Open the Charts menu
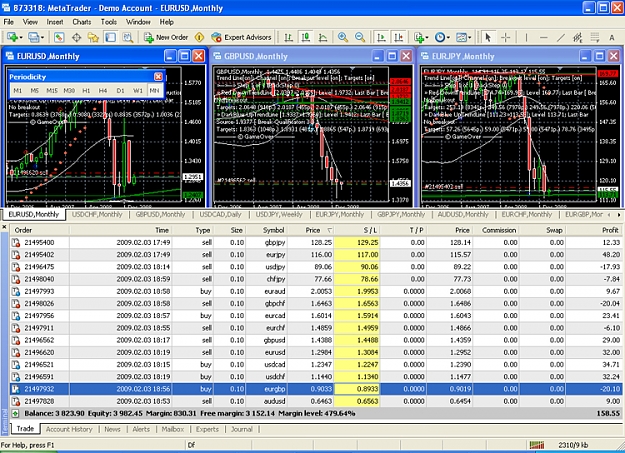 82,22
